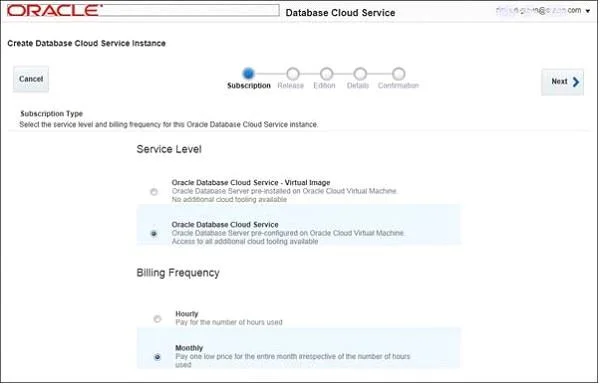600x385 pixels.
Task: Click 'Database Cloud Service' header title
Action: [340, 13]
